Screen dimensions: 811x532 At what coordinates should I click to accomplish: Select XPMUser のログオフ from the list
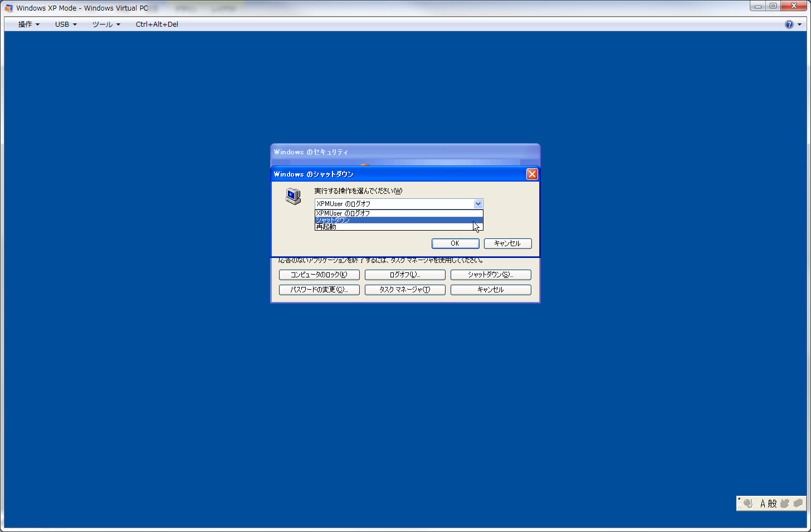pyautogui.click(x=399, y=213)
